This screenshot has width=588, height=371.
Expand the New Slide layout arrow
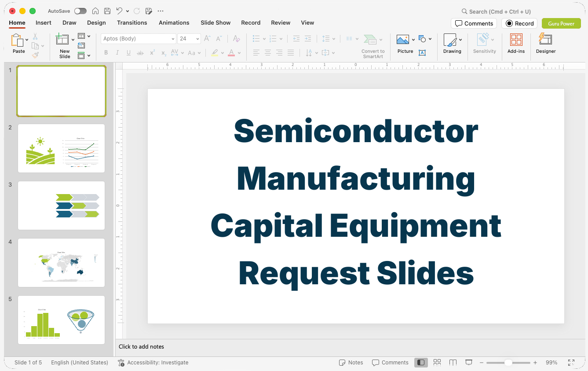coord(73,40)
